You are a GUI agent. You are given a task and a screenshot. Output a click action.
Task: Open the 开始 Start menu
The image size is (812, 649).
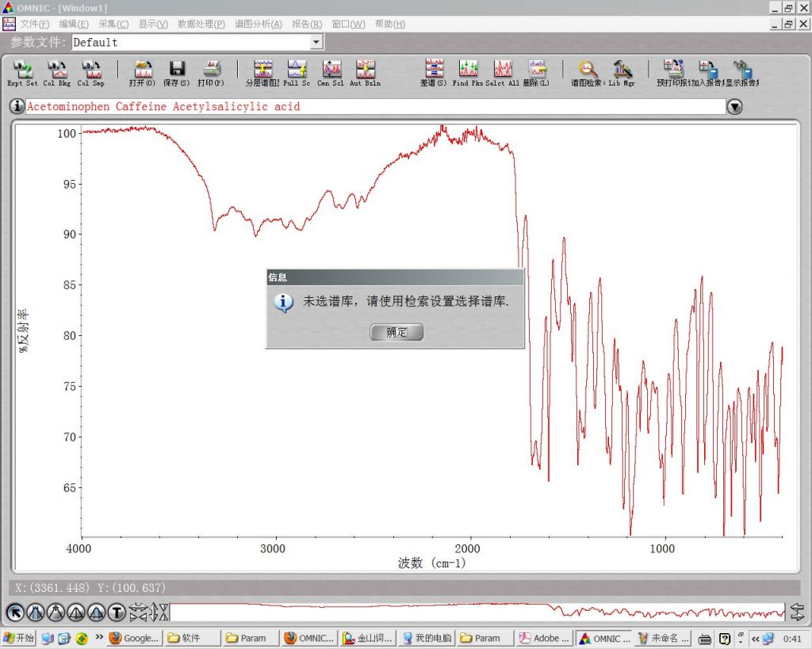coord(18,638)
